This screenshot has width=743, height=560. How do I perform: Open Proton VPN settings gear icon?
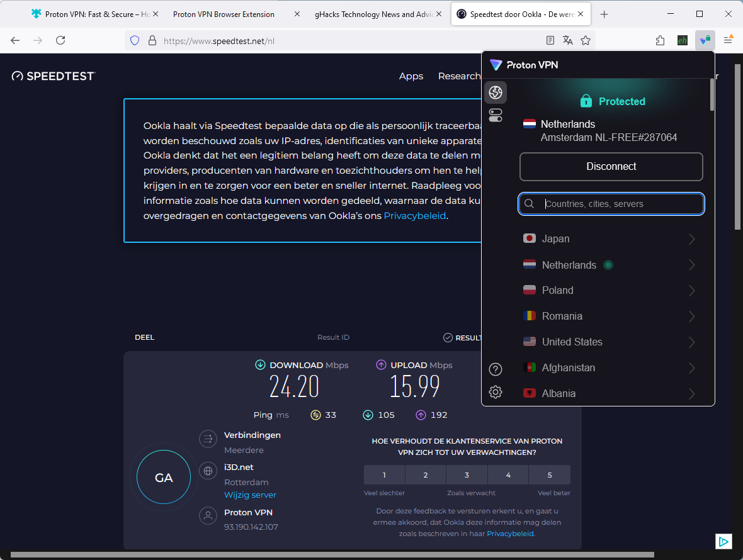pos(496,393)
